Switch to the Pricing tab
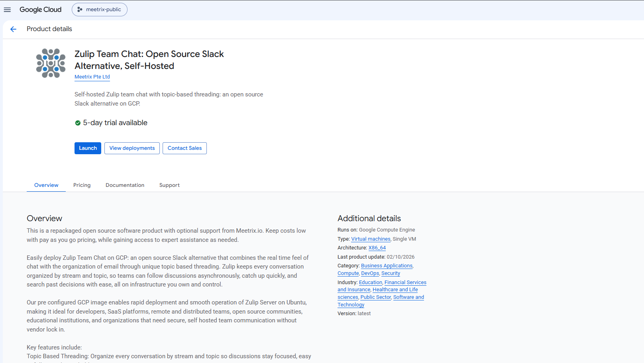 [82, 185]
